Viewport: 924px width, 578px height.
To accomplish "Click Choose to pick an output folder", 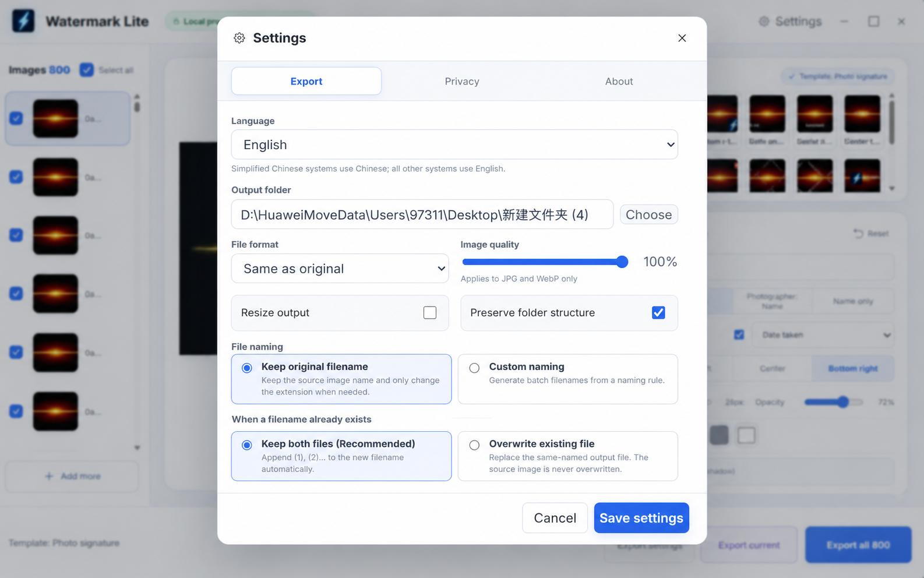I will point(649,214).
